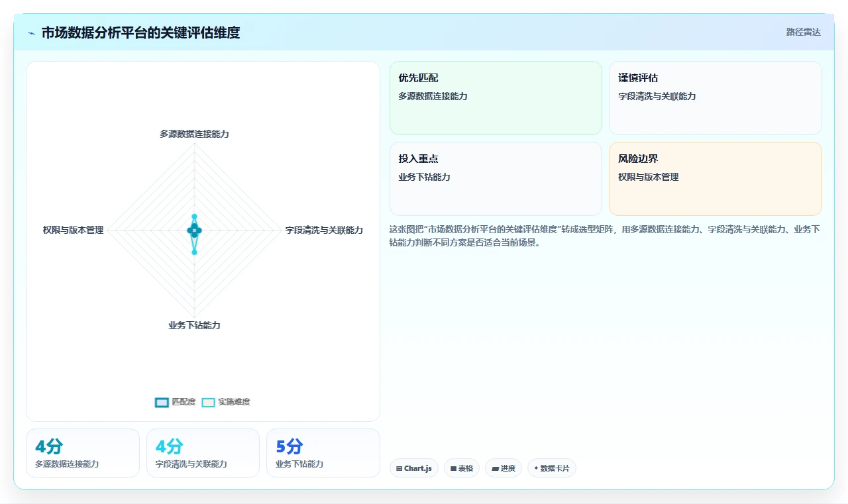Screen dimensions: 848x504
Task: Click the 字段清洗与关联能力 radar axis label
Action: coord(324,230)
